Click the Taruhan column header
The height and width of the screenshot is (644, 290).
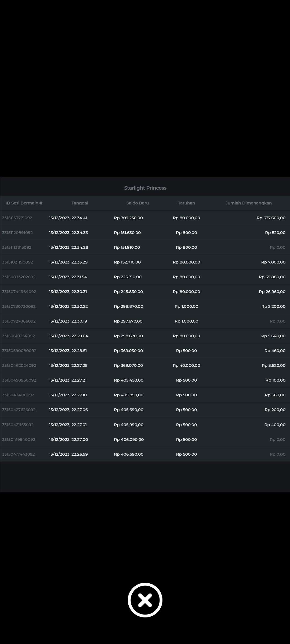coord(186,203)
